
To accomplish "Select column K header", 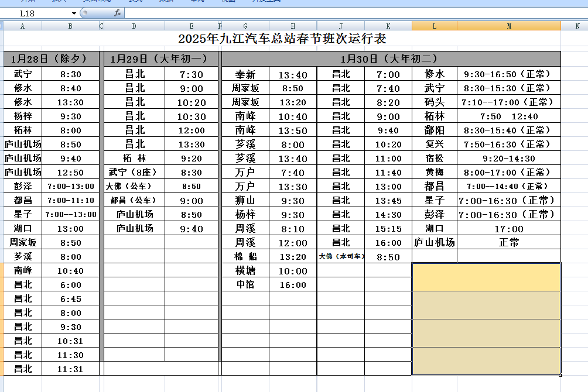I will (388, 26).
